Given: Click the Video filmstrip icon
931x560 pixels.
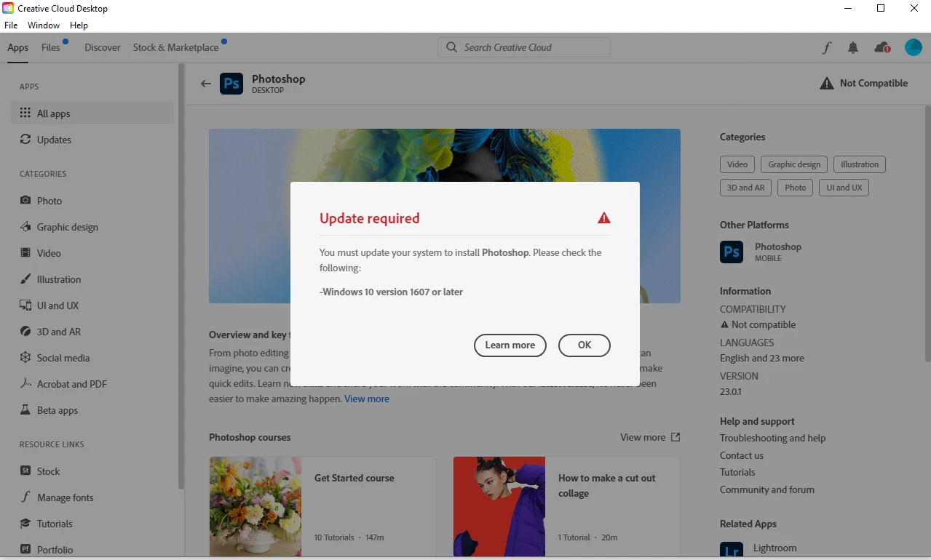Looking at the screenshot, I should pos(25,253).
